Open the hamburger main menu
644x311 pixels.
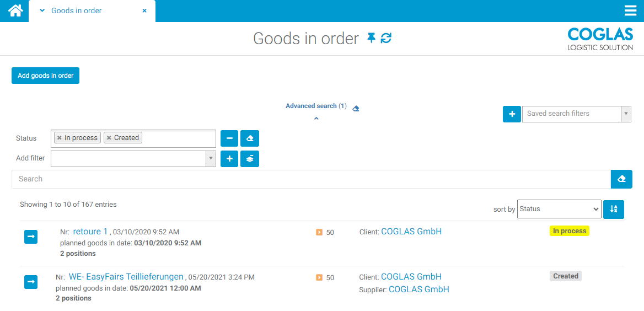click(630, 11)
